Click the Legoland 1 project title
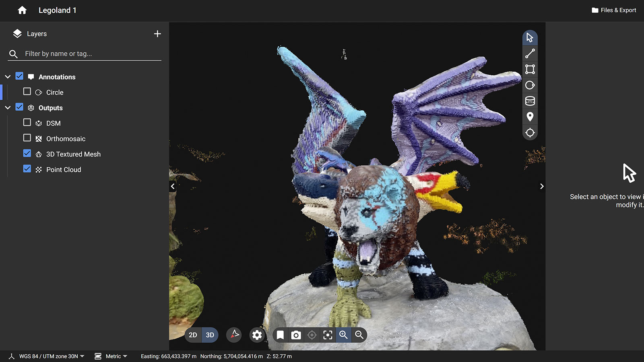This screenshot has height=362, width=644. tap(58, 10)
